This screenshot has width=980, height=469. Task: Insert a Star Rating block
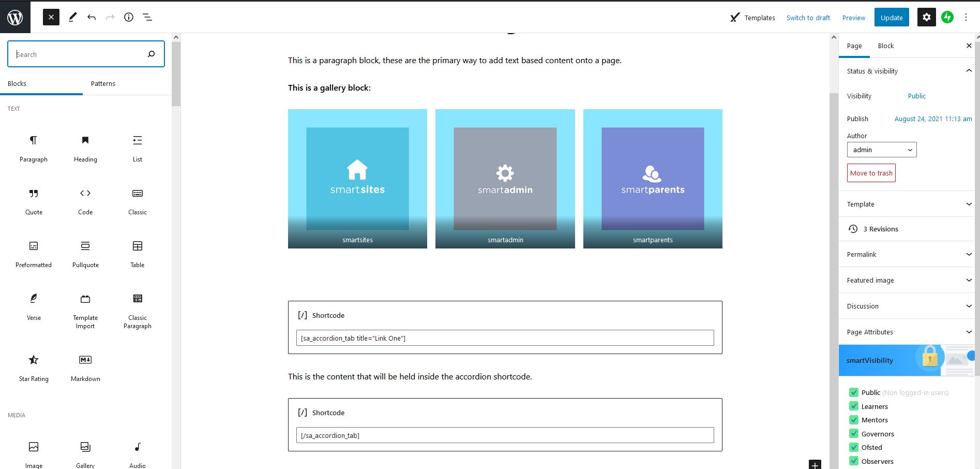[x=34, y=368]
